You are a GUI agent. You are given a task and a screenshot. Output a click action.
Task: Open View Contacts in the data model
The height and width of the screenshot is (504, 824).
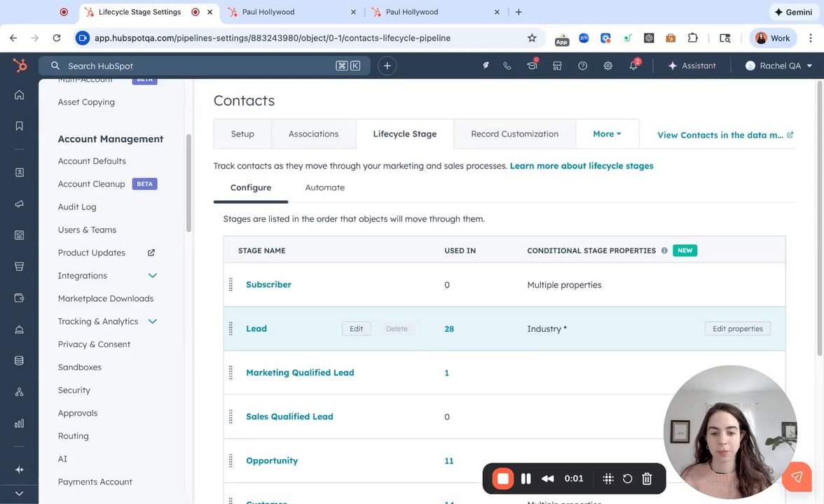(x=725, y=135)
